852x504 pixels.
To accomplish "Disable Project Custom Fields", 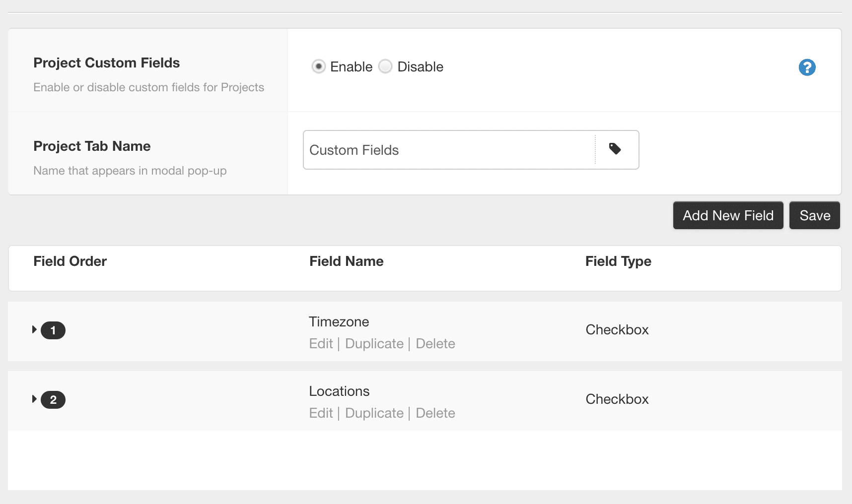I will [385, 66].
